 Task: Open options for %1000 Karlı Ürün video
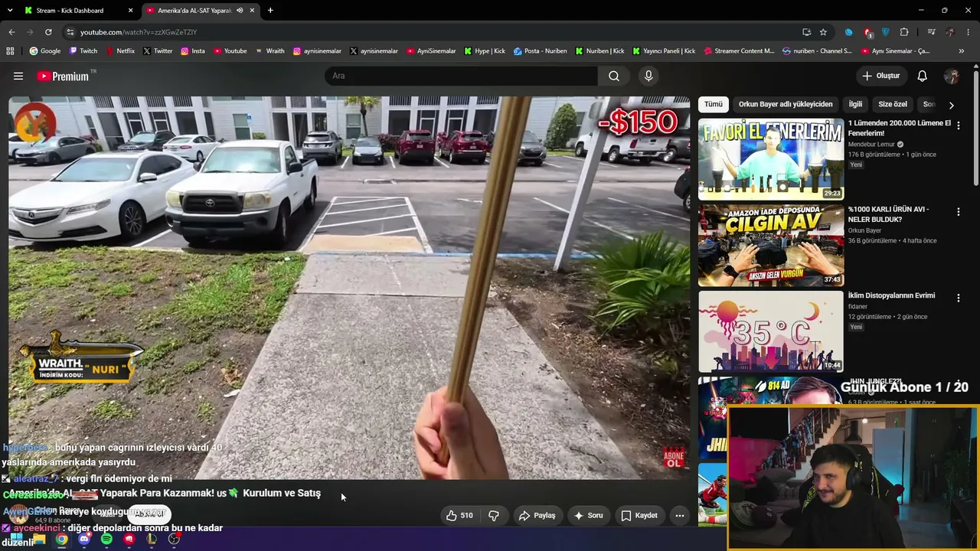coord(958,211)
